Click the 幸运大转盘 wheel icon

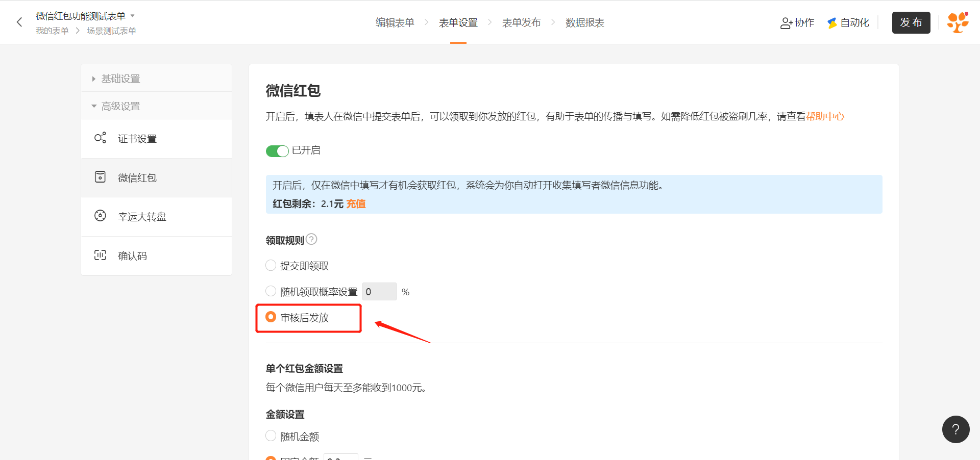tap(100, 216)
